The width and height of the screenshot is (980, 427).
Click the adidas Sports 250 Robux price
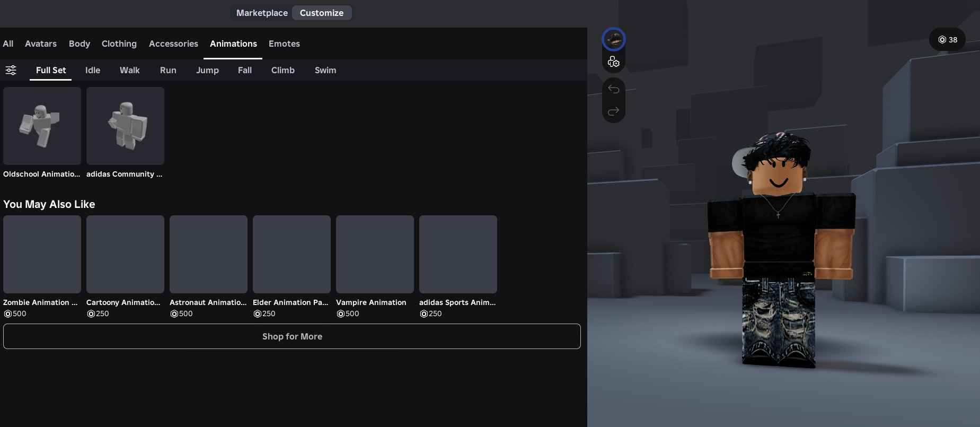[x=431, y=313]
